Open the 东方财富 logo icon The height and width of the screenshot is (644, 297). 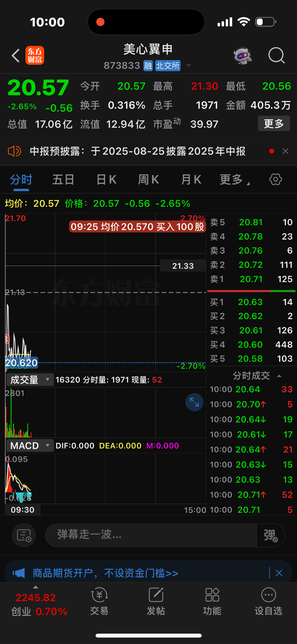pos(35,55)
